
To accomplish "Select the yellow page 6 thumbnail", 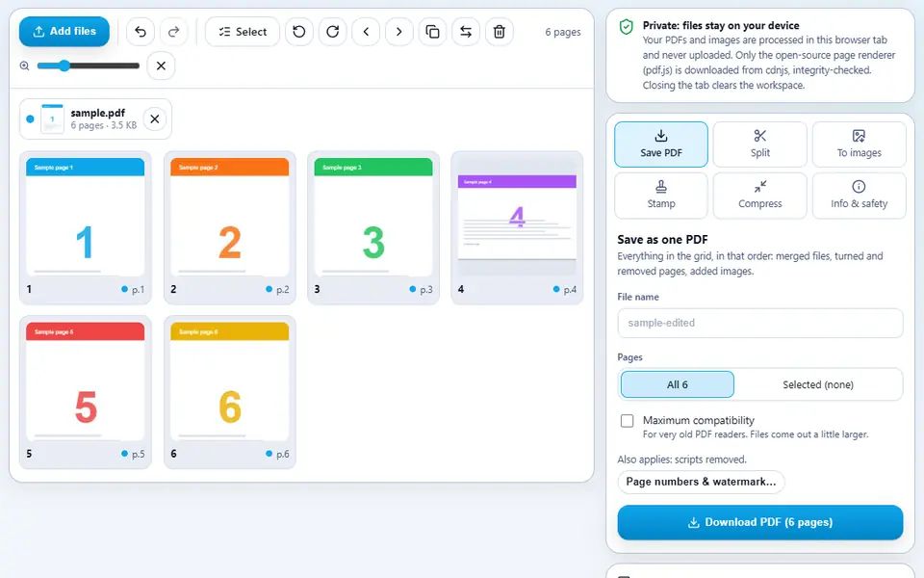I will [x=229, y=392].
